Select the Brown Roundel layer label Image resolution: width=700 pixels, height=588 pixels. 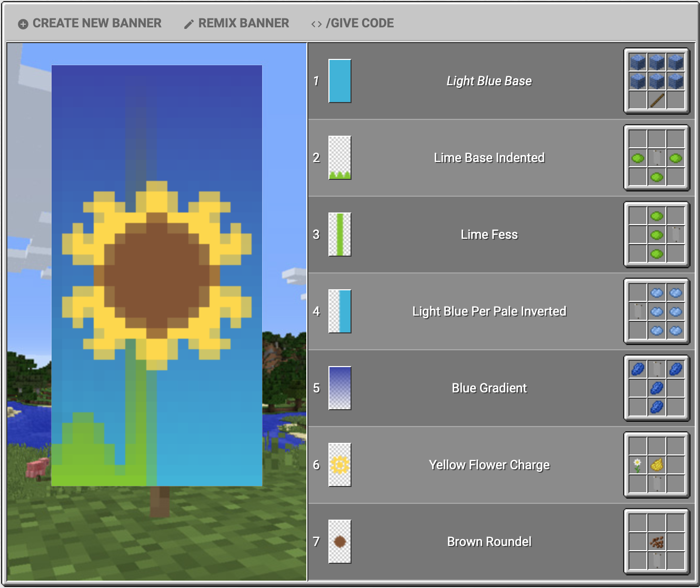pyautogui.click(x=489, y=542)
